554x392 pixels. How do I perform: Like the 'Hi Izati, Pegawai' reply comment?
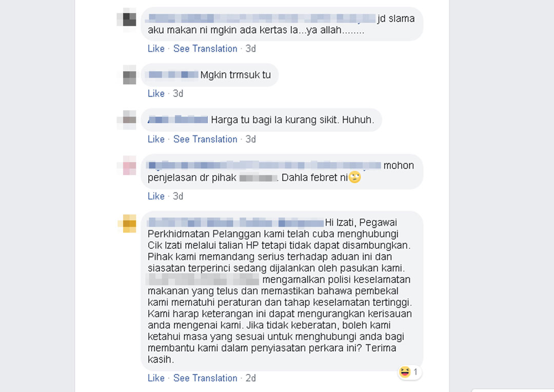pos(156,378)
